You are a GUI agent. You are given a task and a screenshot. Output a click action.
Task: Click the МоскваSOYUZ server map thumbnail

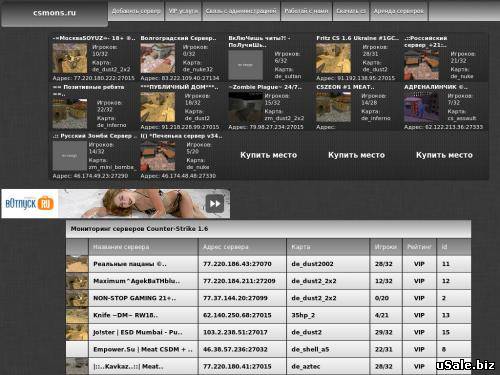[70, 58]
